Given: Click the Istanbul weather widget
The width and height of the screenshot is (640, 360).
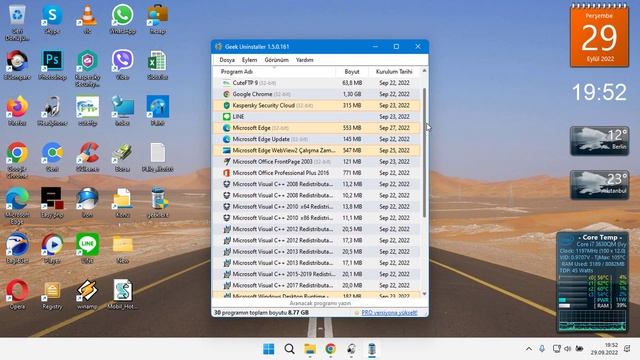Looking at the screenshot, I should pos(600,185).
